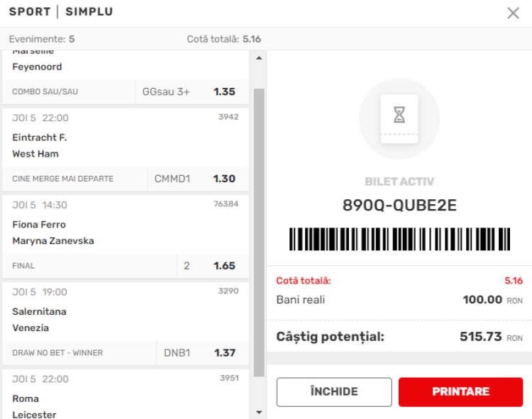Click the ÎNCHIDE button
532x419 pixels.
click(334, 392)
